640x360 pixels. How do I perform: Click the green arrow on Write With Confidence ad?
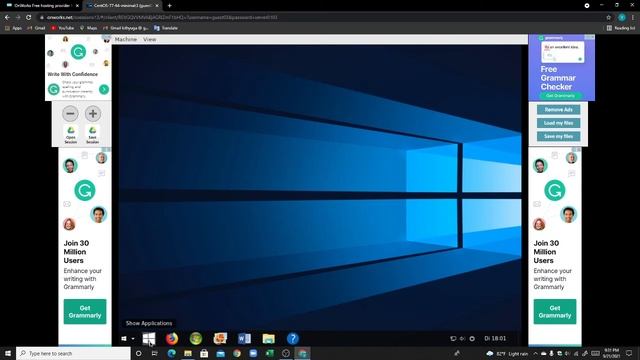[x=104, y=89]
